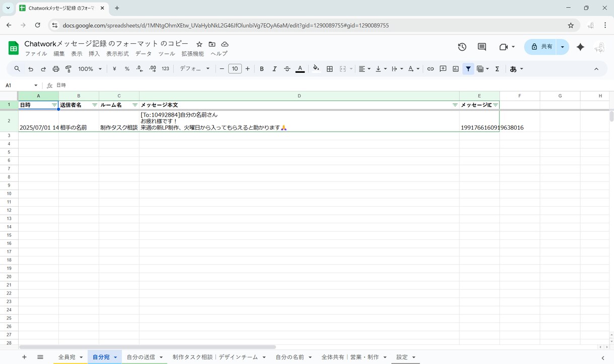The height and width of the screenshot is (364, 614).
Task: Activate the paint format tool
Action: pos(68,69)
